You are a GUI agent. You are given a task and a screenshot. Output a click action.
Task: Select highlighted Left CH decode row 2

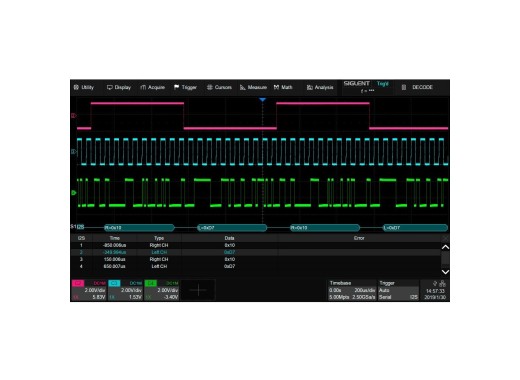coord(256,252)
